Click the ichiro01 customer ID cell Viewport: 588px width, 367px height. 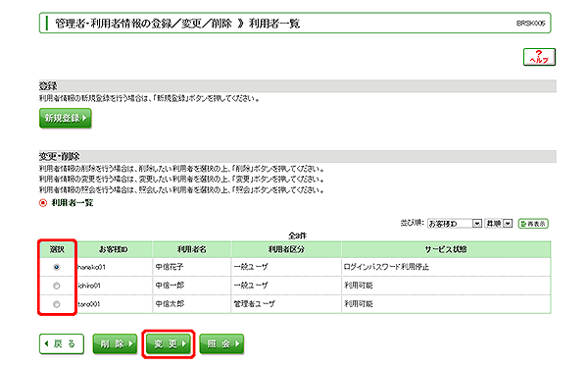pos(114,286)
